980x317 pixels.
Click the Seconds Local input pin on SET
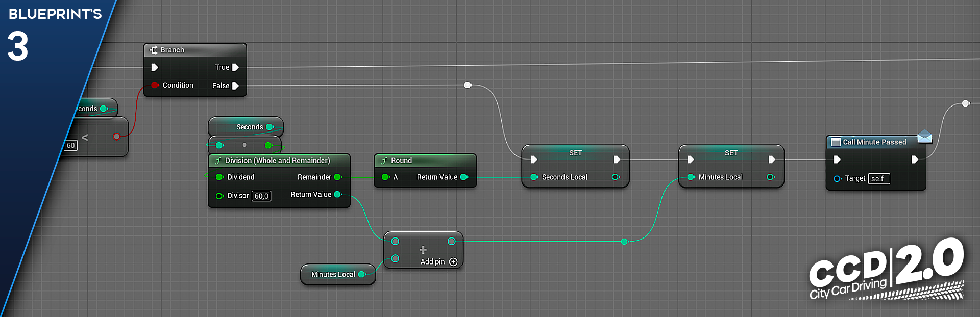click(534, 177)
